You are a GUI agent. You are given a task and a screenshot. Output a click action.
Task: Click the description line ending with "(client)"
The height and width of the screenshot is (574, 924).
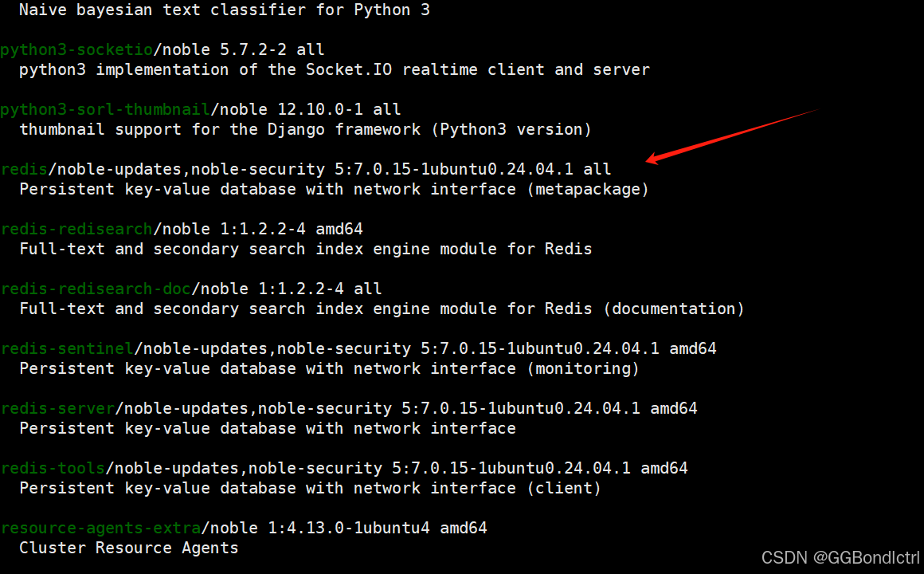click(x=310, y=488)
